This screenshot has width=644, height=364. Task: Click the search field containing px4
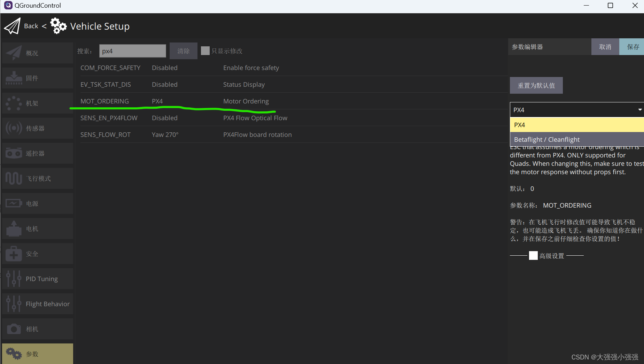click(x=133, y=51)
